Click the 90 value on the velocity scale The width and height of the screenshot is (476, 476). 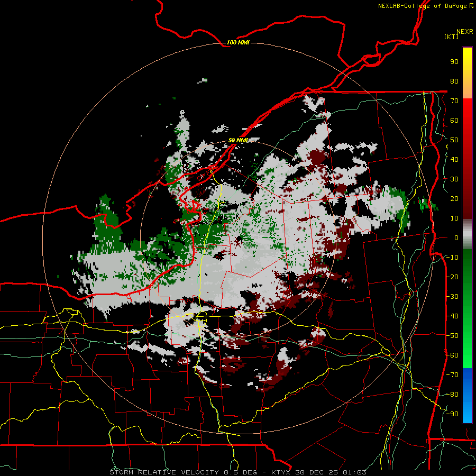454,62
